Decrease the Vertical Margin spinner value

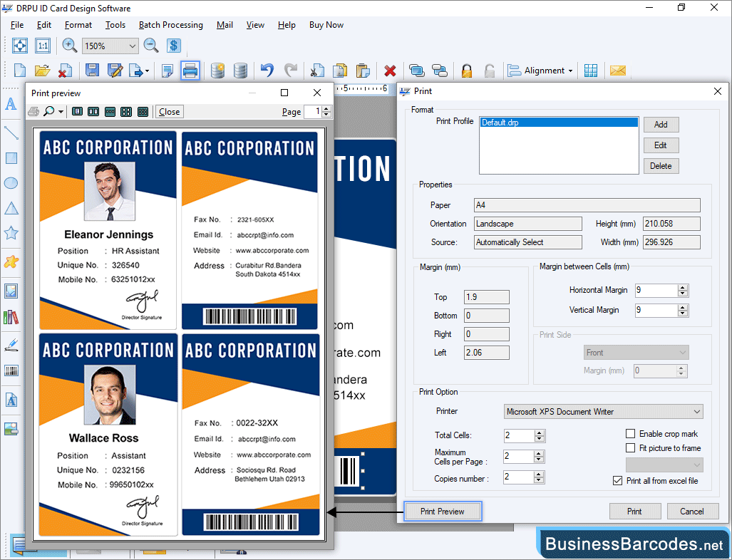coord(683,313)
